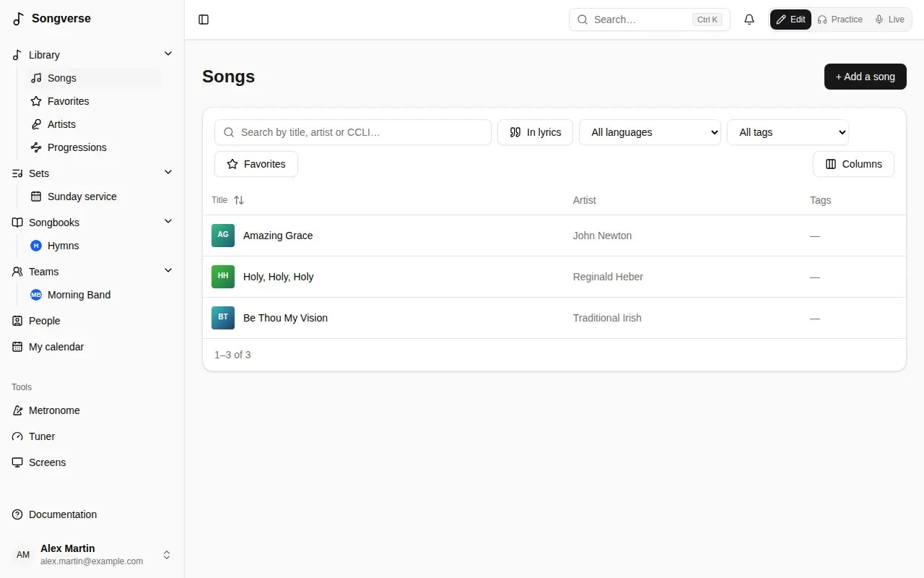Switch to Edit mode
The image size is (924, 578).
790,20
